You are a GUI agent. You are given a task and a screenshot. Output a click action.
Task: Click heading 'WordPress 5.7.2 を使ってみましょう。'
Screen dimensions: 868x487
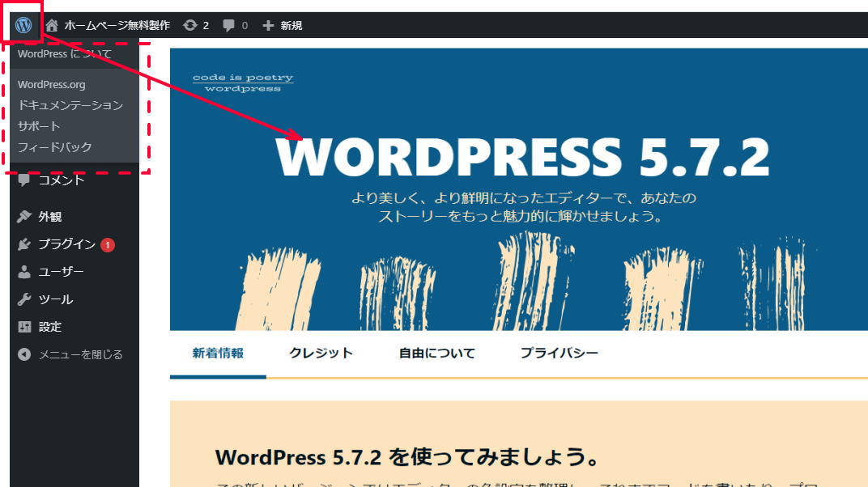click(x=408, y=458)
